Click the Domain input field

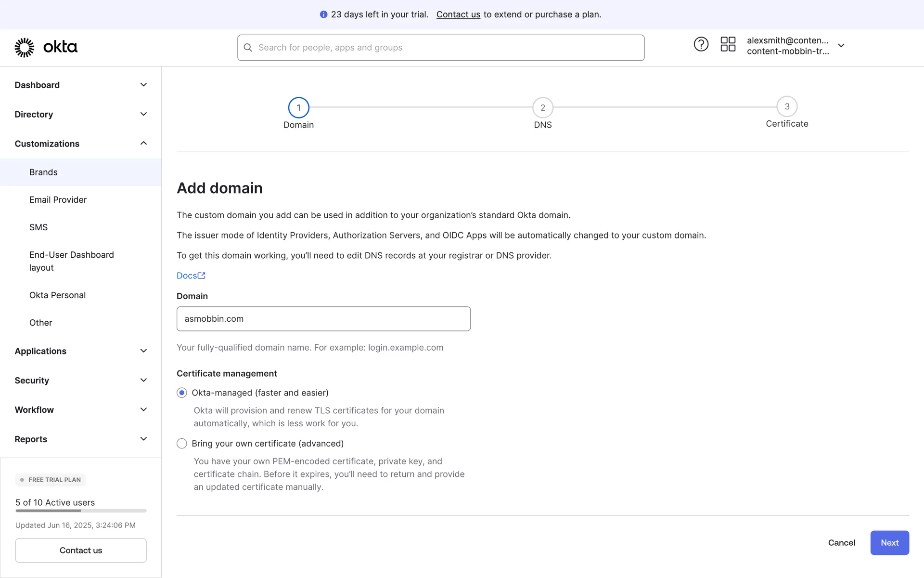[x=323, y=319]
